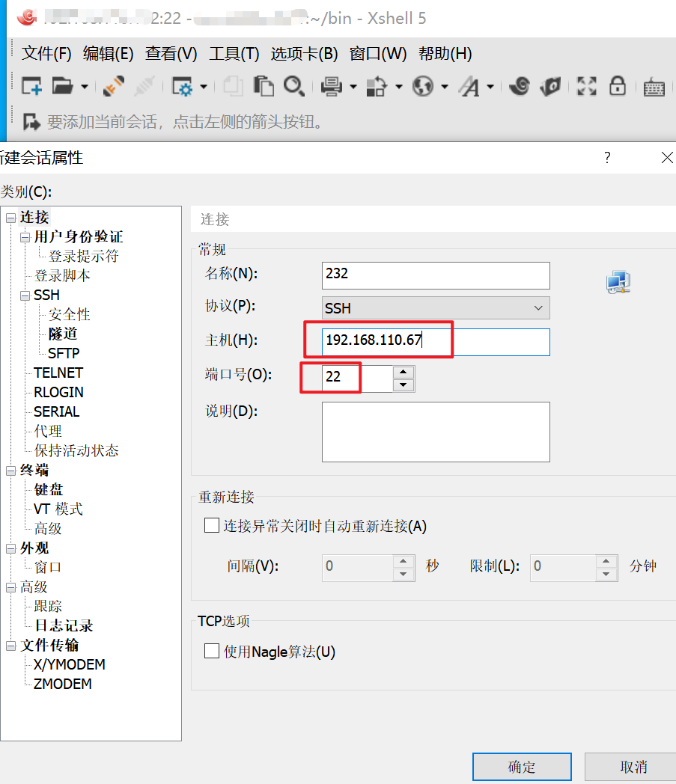Click the New session toolbar icon
676x784 pixels.
pyautogui.click(x=31, y=87)
